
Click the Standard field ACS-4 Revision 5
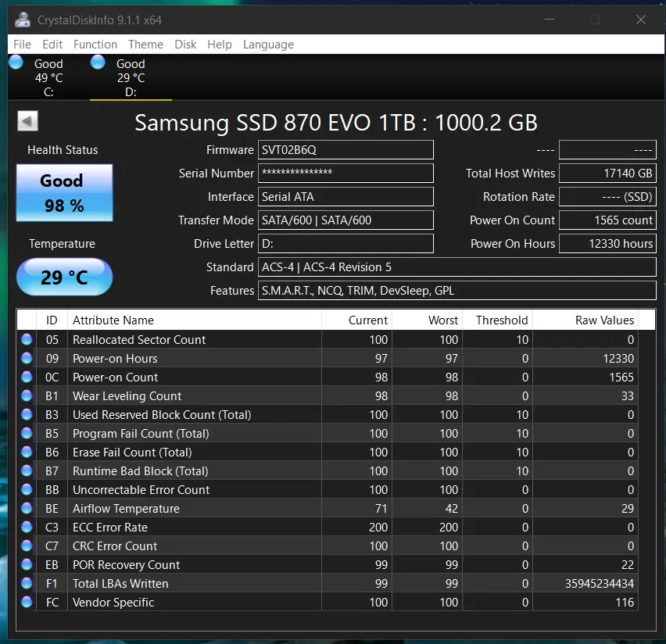(x=457, y=267)
